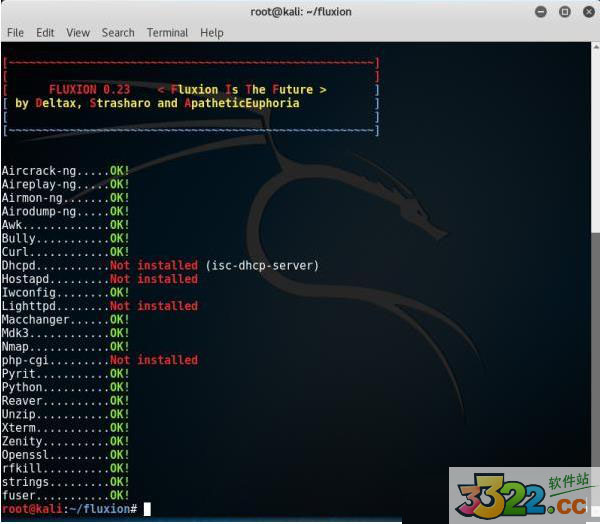Click the 'Fluxion Is The Future' text

point(242,90)
